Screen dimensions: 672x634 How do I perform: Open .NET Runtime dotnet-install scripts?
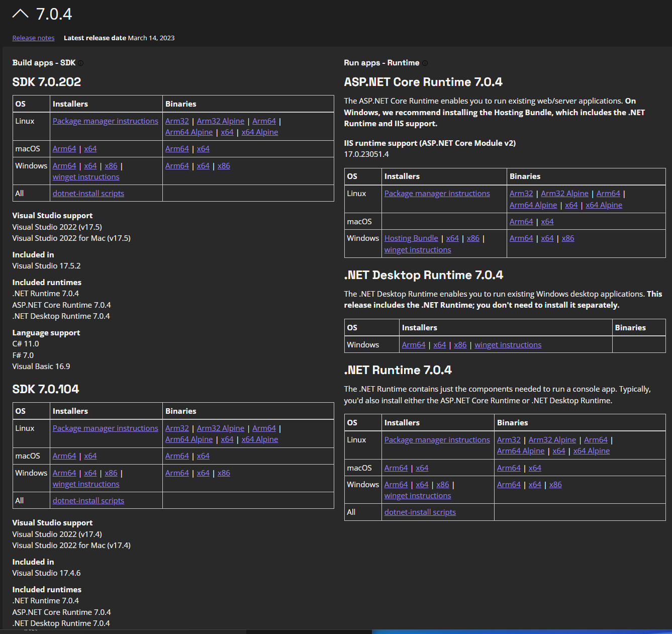[420, 512]
